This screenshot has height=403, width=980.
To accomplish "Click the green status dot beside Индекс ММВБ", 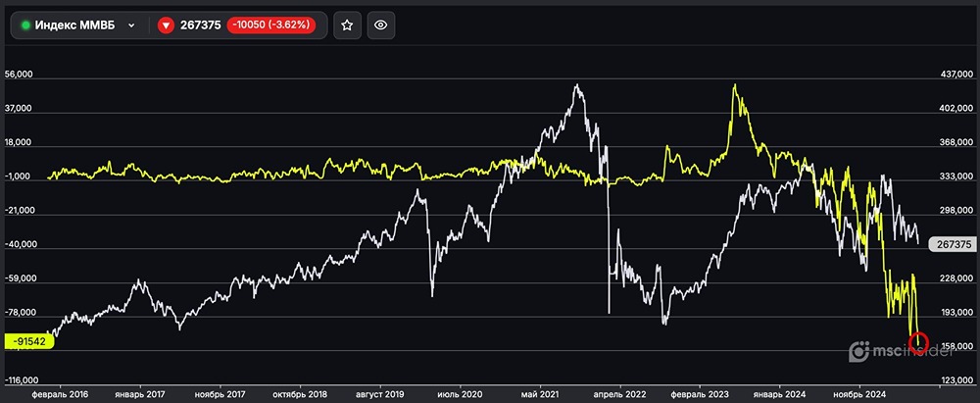I will tap(25, 25).
